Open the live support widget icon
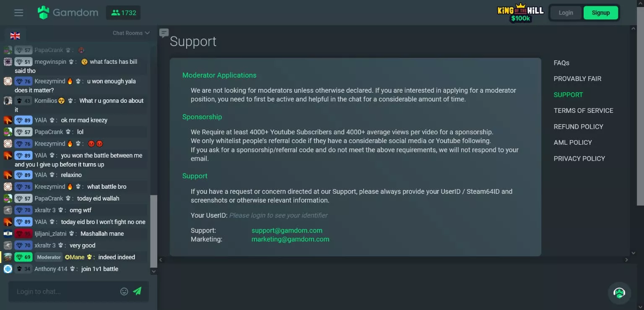644x310 pixels. (x=619, y=292)
